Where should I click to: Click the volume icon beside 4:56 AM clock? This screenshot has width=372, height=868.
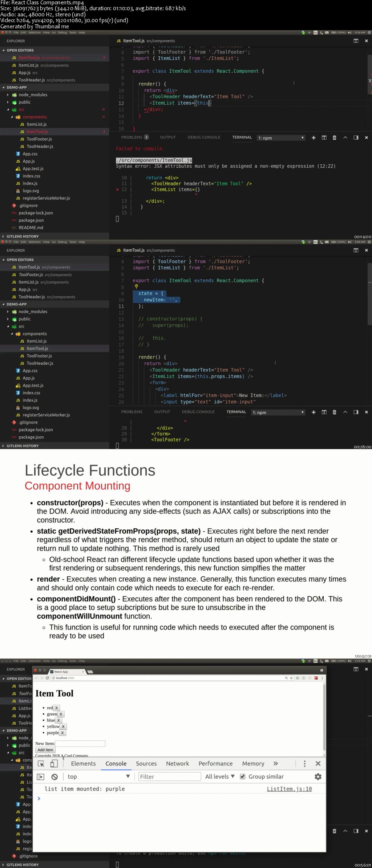[x=349, y=33]
